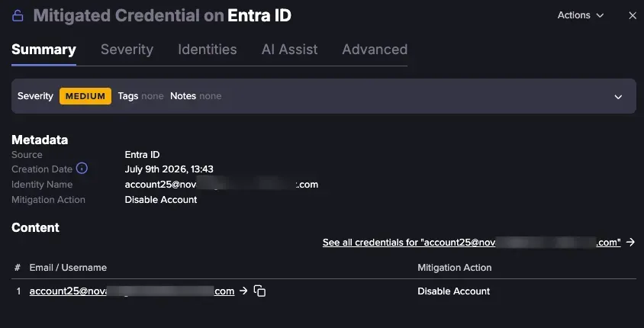
Task: Click Disable Account in content row 1
Action: click(454, 291)
